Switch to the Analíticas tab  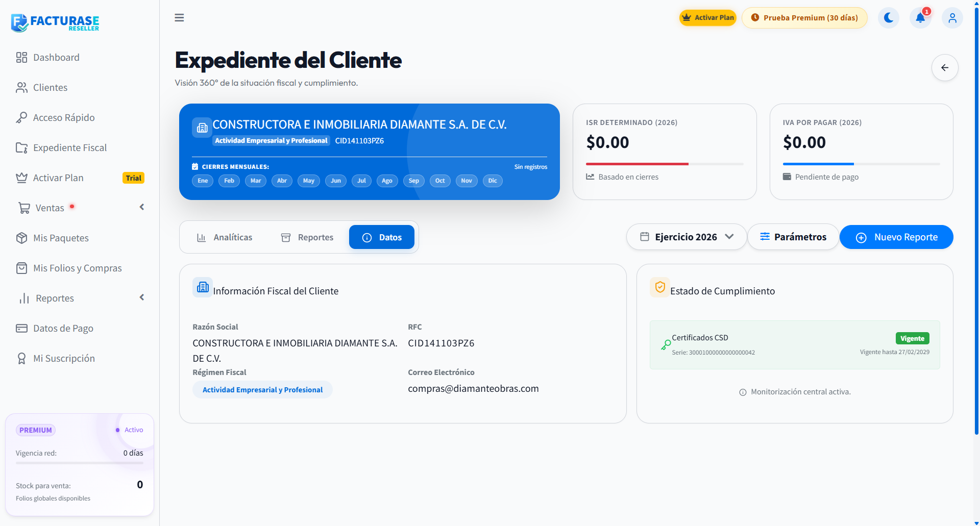point(225,237)
